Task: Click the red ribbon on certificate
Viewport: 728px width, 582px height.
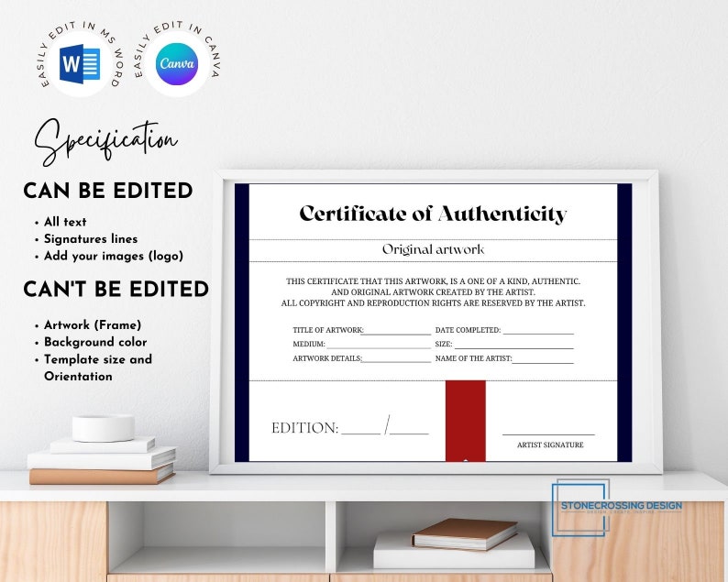Action: point(466,421)
